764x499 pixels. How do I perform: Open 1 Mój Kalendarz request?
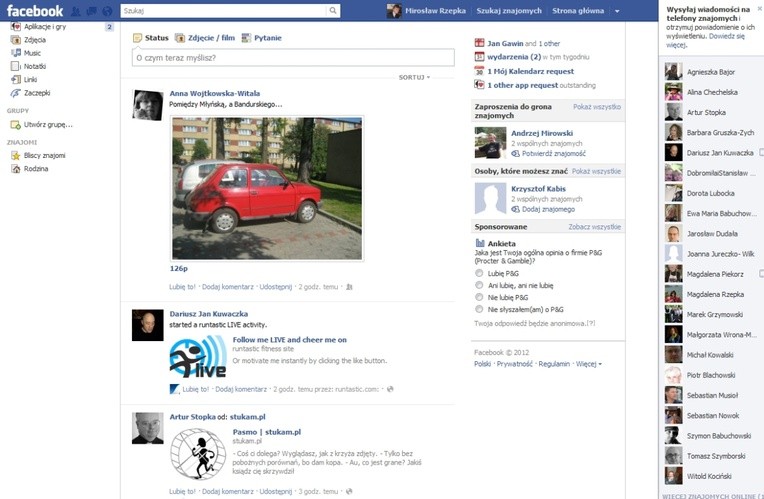click(531, 71)
